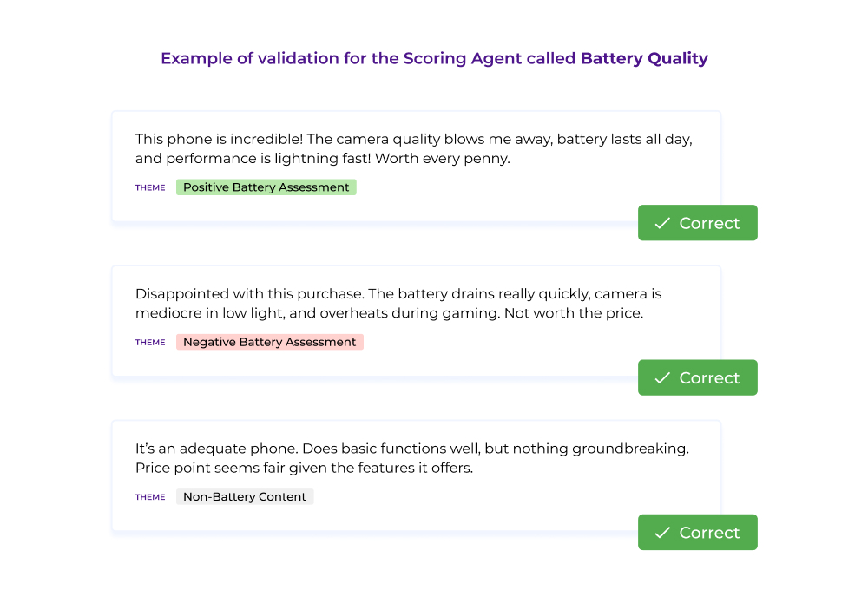Click the THEME label on the first card
868x603 pixels.
(x=149, y=187)
